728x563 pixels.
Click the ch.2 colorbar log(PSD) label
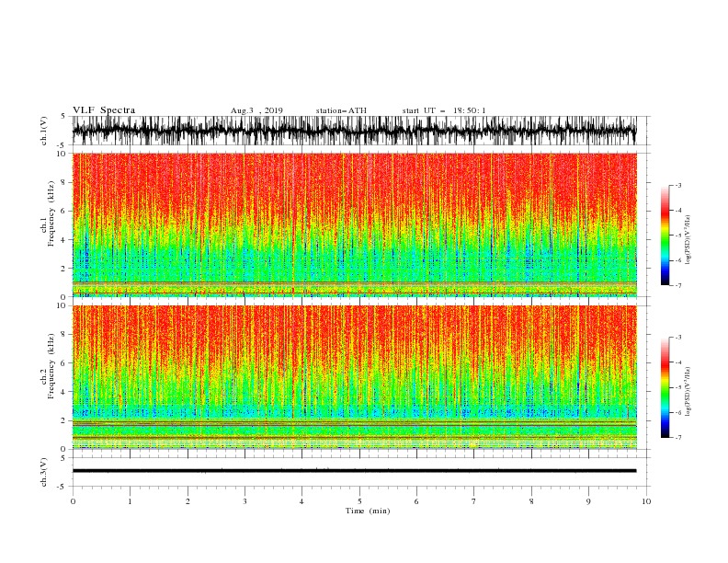[x=688, y=392]
